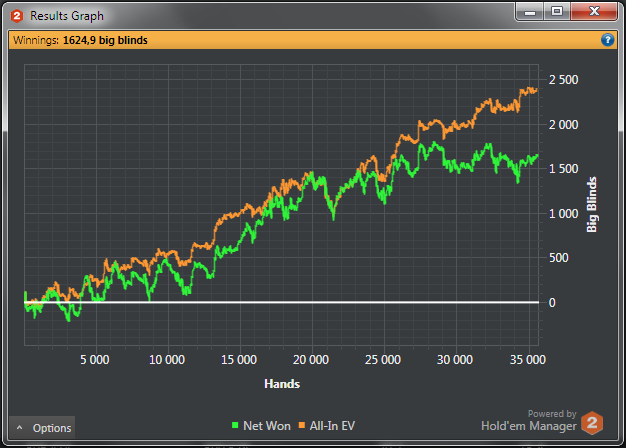Click the 1 000 big blinds axis label
This screenshot has width=626, height=448.
[x=563, y=214]
